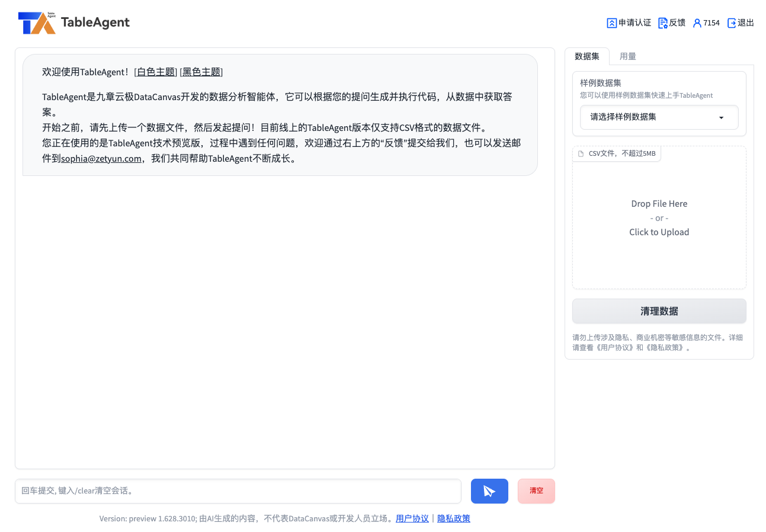Open the 用户协议 footer link
The width and height of the screenshot is (766, 532).
(x=412, y=518)
